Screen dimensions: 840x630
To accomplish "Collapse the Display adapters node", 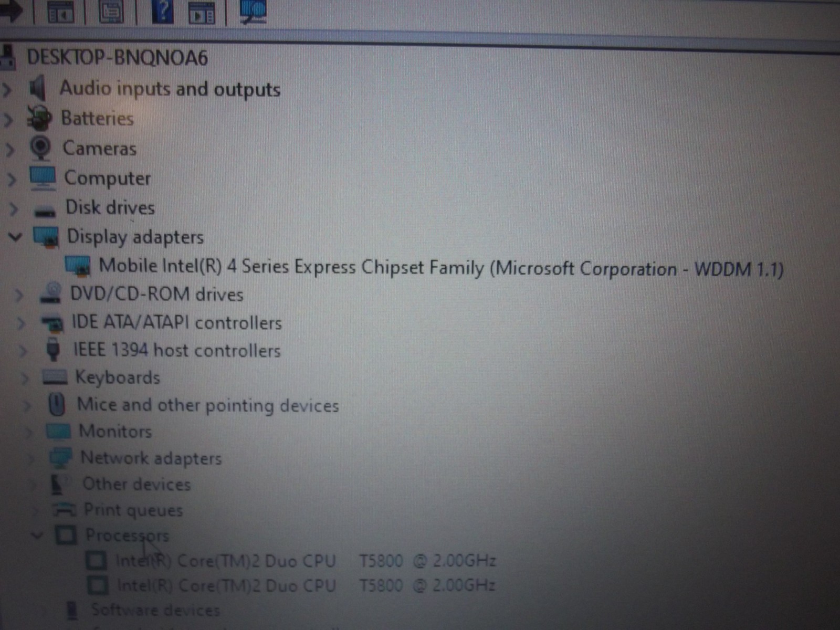I will (15, 237).
